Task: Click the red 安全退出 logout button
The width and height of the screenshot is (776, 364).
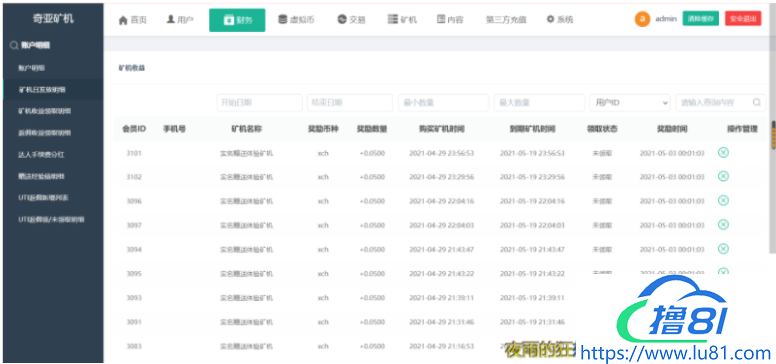Action: pyautogui.click(x=743, y=19)
